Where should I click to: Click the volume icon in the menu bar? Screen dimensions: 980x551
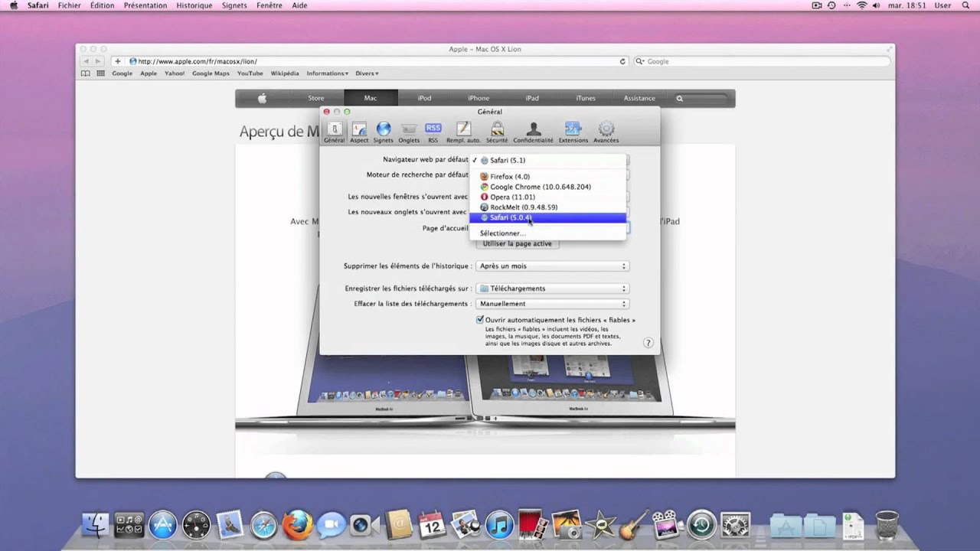coord(877,5)
